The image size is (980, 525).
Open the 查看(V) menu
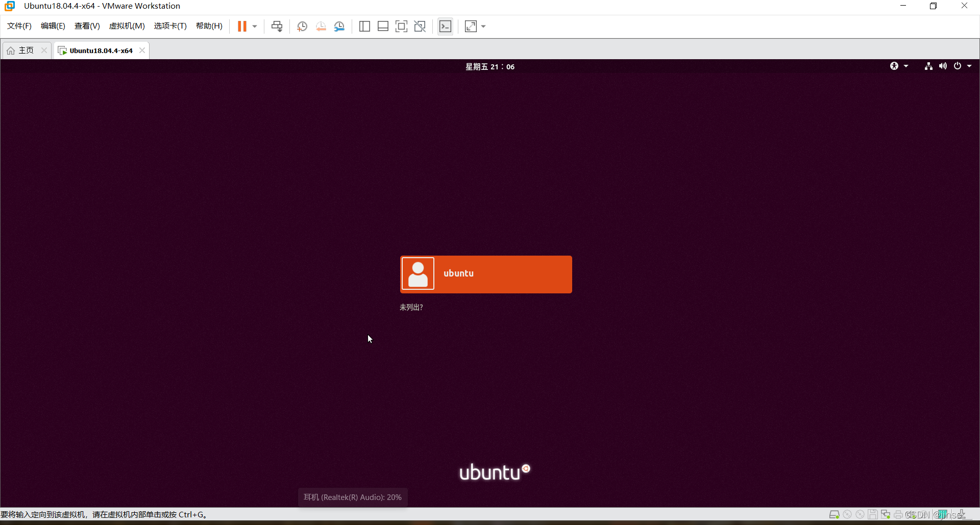point(87,26)
